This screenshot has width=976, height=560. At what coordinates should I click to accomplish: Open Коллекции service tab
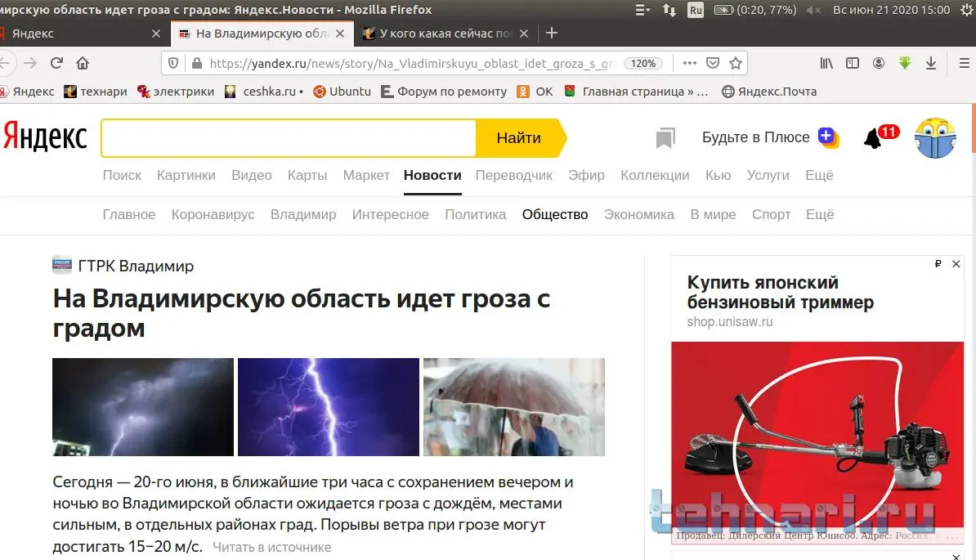[655, 176]
